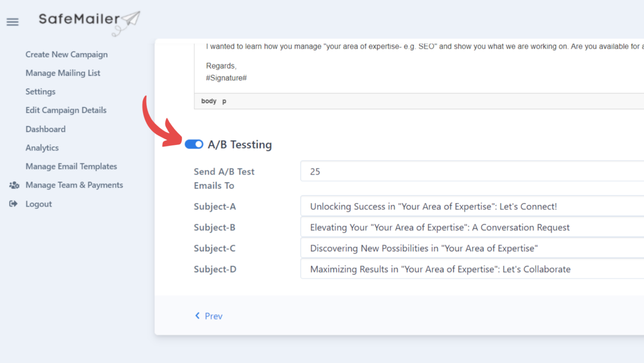The height and width of the screenshot is (363, 644).
Task: Disable the A/B Testing toggle
Action: [x=194, y=144]
